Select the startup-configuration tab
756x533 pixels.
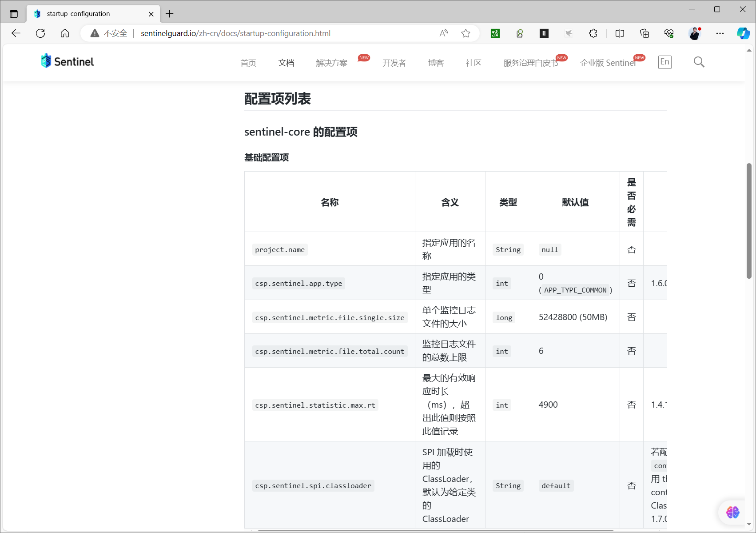pyautogui.click(x=93, y=14)
